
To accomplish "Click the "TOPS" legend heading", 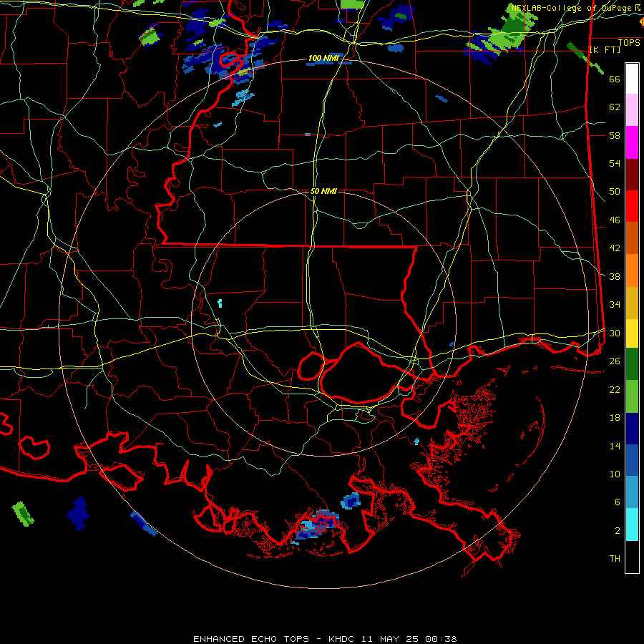I will (x=629, y=43).
